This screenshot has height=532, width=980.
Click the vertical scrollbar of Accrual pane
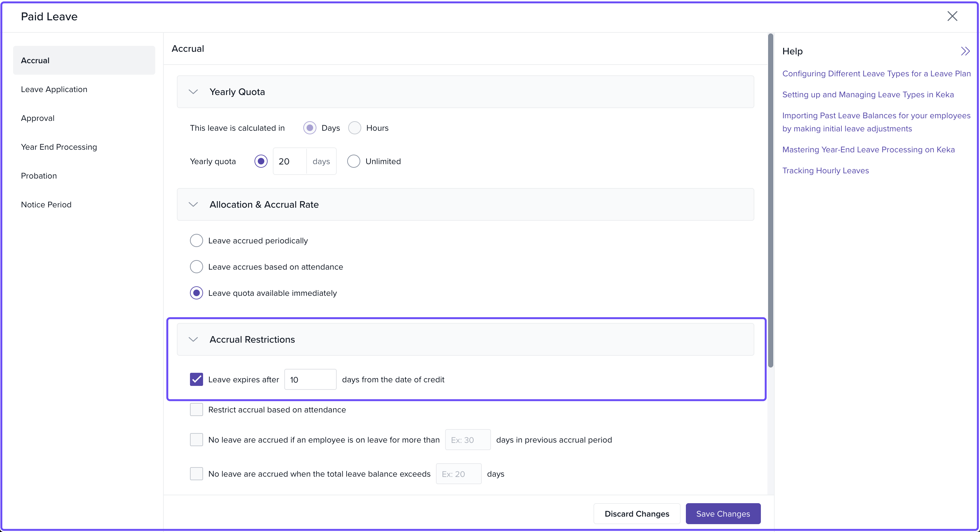pyautogui.click(x=770, y=200)
